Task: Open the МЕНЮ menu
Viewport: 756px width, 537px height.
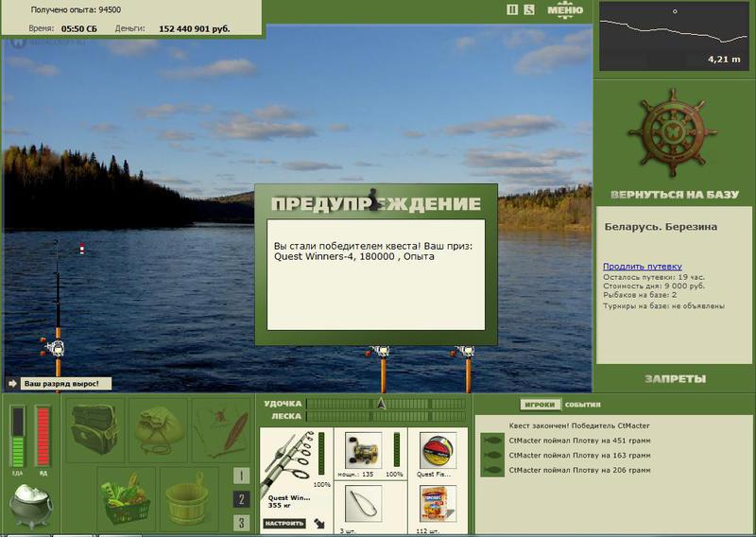Action: pos(565,10)
